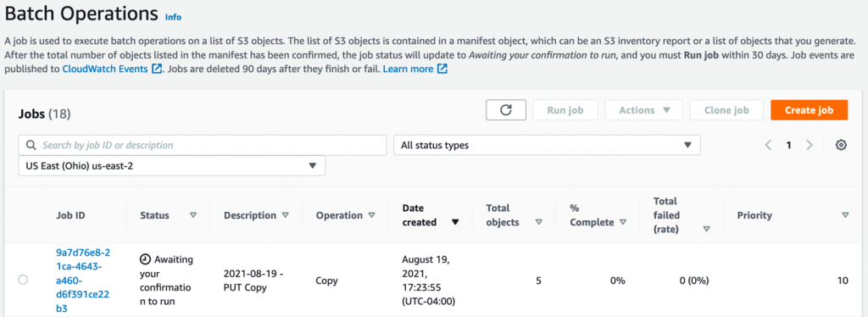Viewport: 868px width, 317px height.
Task: Open the CloudWatch Events link
Action: pos(105,70)
